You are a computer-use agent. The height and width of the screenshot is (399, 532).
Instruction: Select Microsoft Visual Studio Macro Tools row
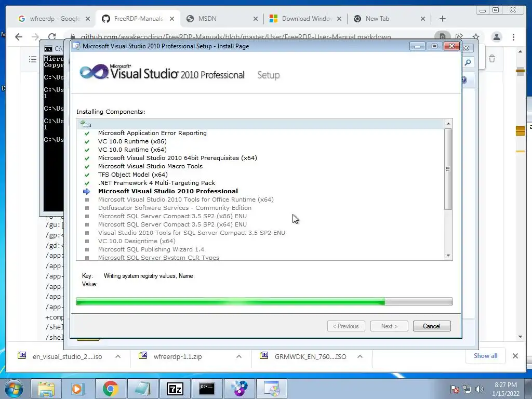pyautogui.click(x=150, y=166)
